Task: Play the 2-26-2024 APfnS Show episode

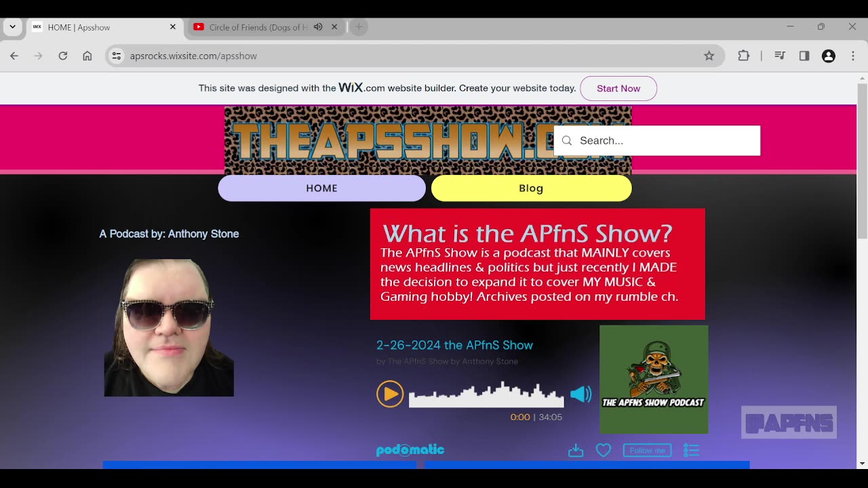Action: pos(390,394)
